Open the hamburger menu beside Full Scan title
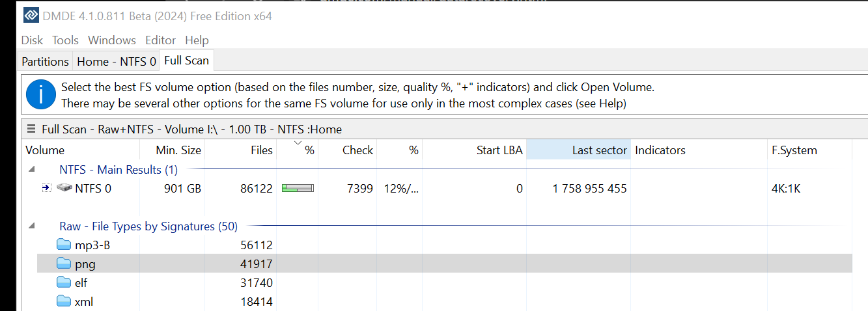The height and width of the screenshot is (311, 868). click(31, 129)
